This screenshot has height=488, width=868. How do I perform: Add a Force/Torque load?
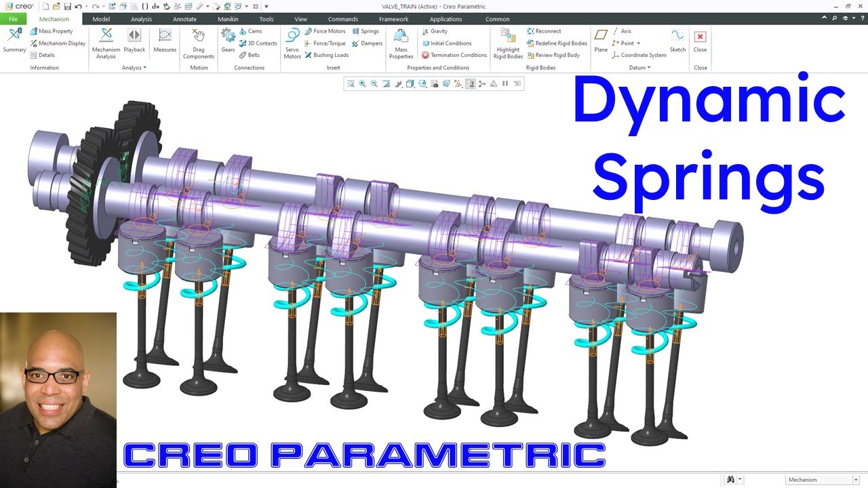(325, 43)
